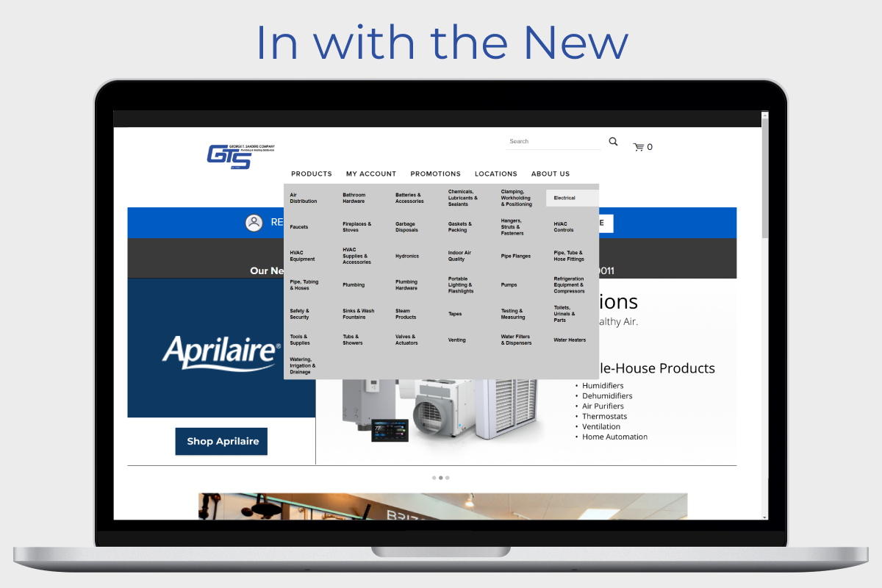Select HVAC Supplies & Accessories category
The width and height of the screenshot is (882, 588).
[357, 256]
